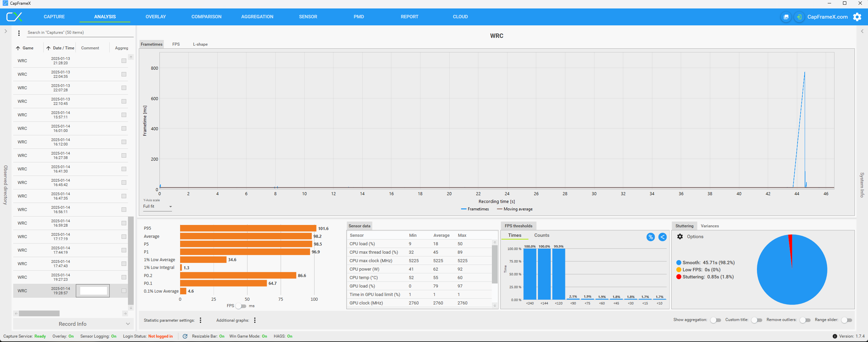Toggle FPS to ms units switch

[241, 306]
